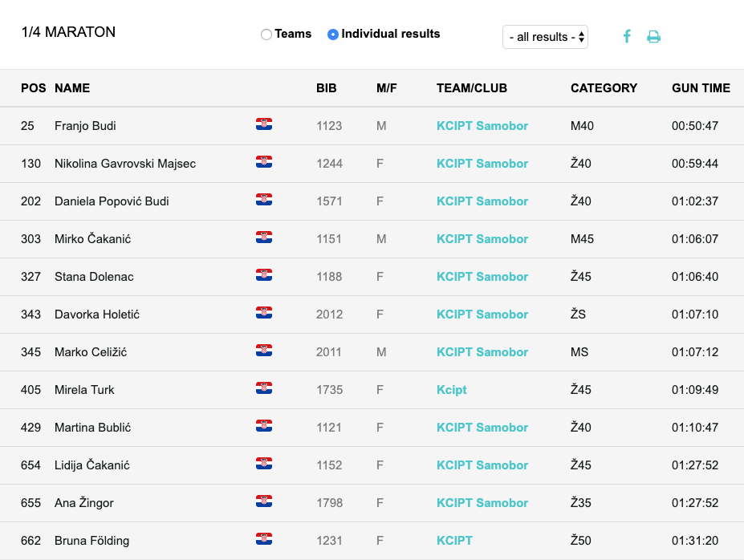This screenshot has height=560, width=744.
Task: Click the print results icon
Action: point(653,36)
